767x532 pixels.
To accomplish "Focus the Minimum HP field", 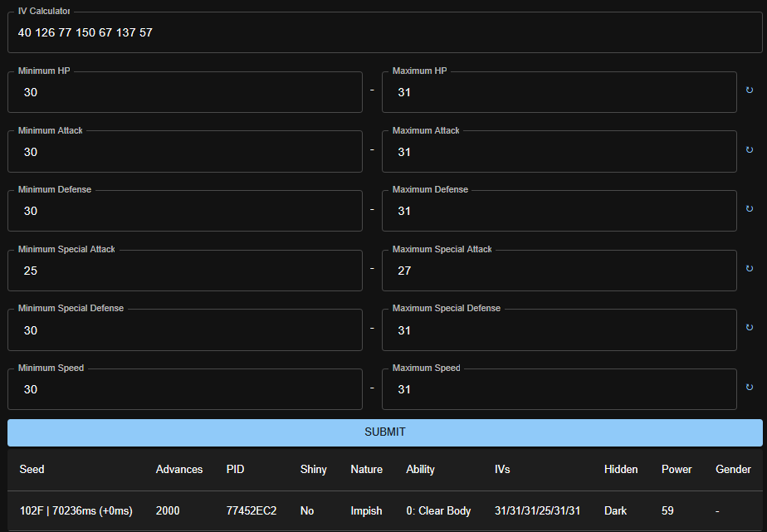I will pyautogui.click(x=185, y=93).
